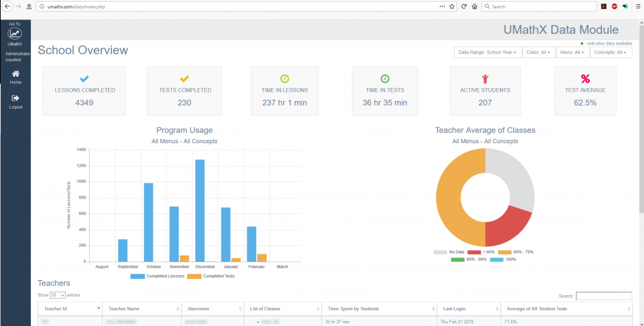Open the Menu: All dropdown
Image resolution: width=644 pixels, height=326 pixels.
572,53
